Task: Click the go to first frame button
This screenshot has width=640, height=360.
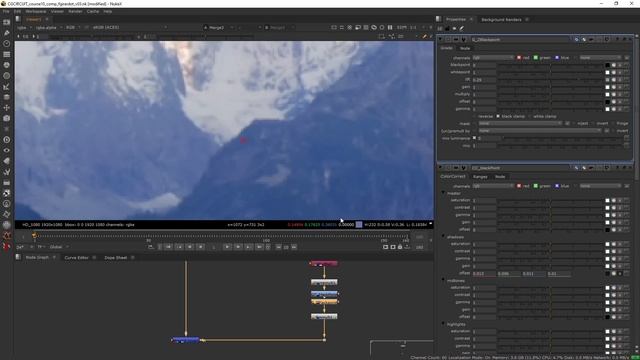Action: (x=168, y=247)
